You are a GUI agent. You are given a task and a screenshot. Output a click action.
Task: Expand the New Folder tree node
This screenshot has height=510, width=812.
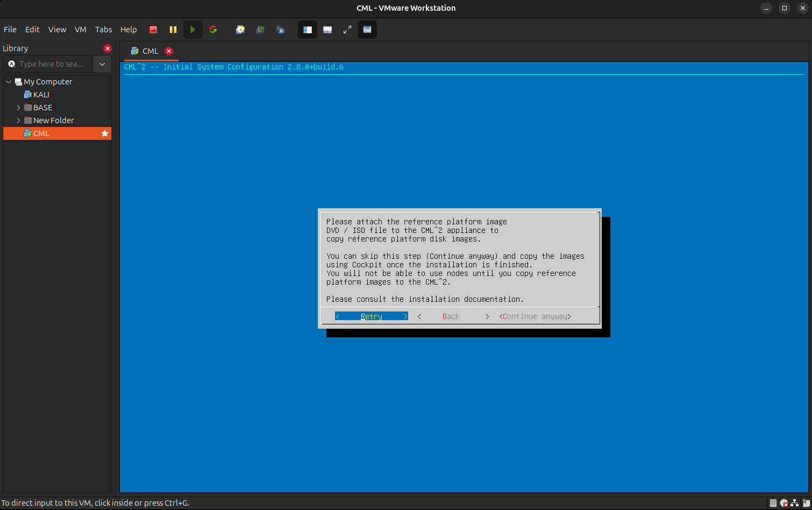tap(18, 121)
